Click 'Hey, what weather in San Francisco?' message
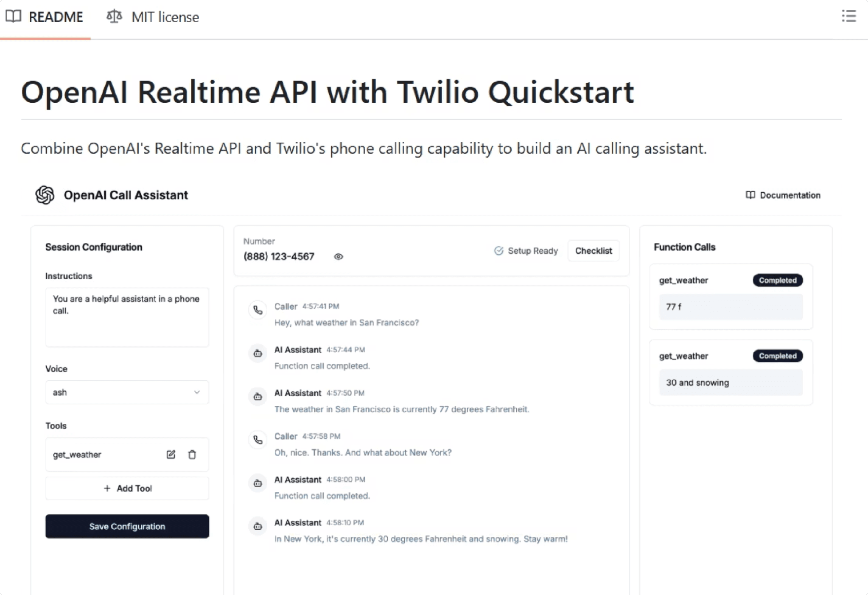 pyautogui.click(x=347, y=323)
